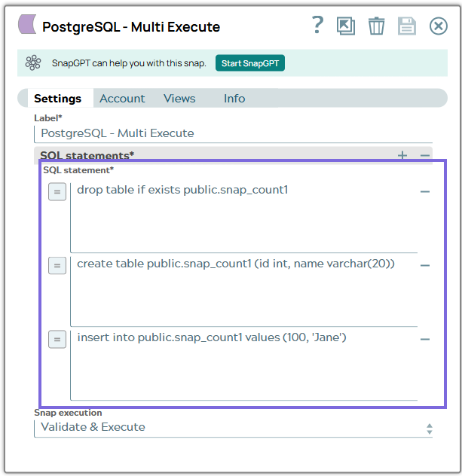Open the help question mark icon
462x476 pixels.
pyautogui.click(x=318, y=25)
